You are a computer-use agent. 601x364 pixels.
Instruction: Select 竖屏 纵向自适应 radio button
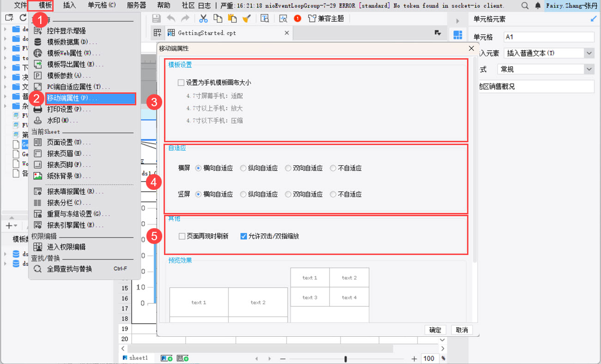243,194
